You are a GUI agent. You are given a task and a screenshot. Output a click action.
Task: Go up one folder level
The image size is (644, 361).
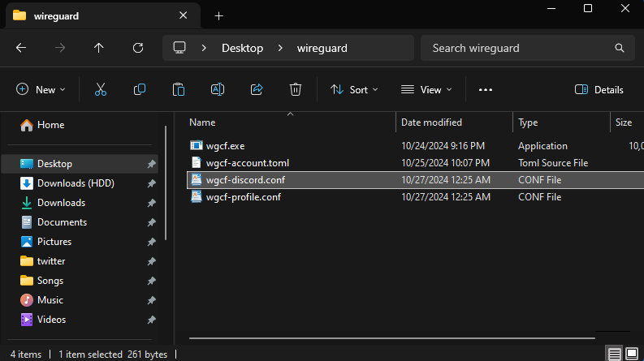tap(99, 48)
